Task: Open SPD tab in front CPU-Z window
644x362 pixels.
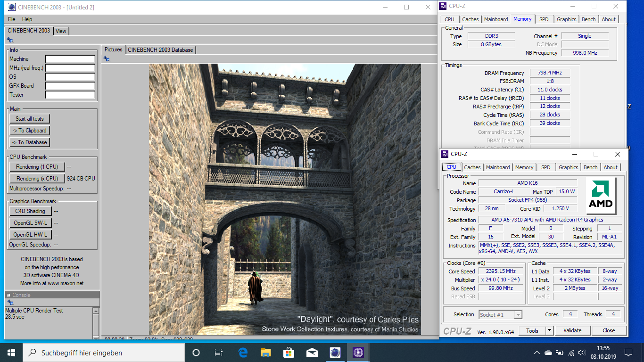Action: coord(546,167)
